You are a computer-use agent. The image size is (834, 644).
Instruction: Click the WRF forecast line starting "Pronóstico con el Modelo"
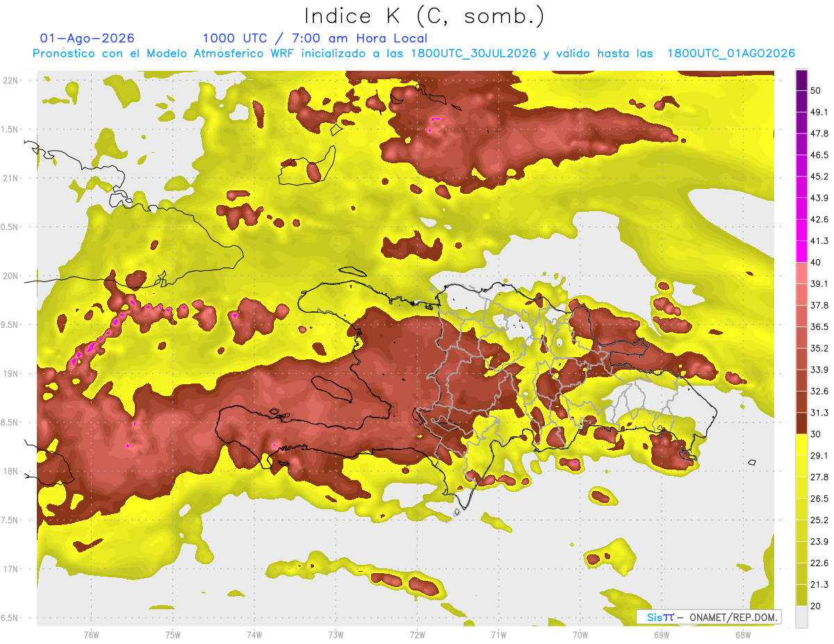click(x=414, y=53)
